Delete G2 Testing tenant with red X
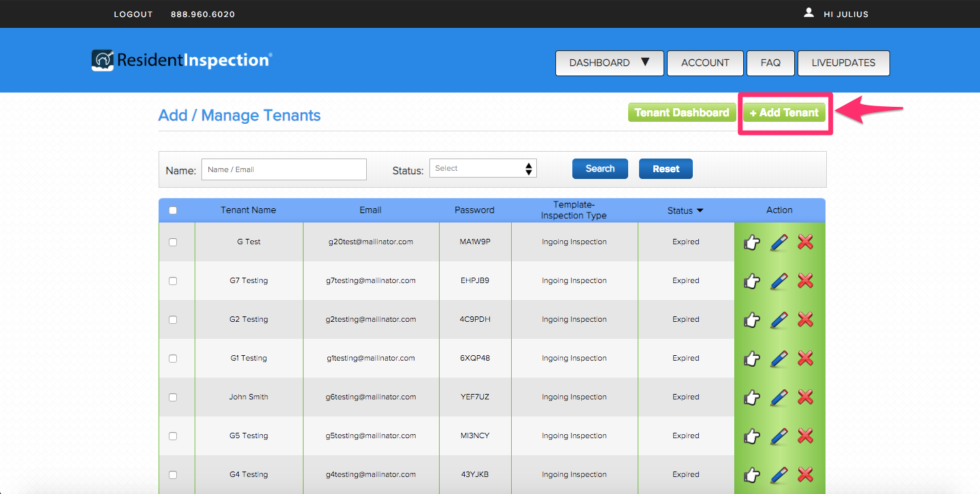Viewport: 980px width, 494px height. (x=806, y=319)
